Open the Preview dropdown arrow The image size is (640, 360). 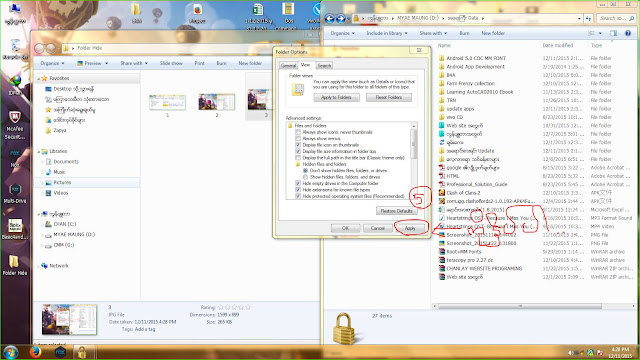[107, 63]
